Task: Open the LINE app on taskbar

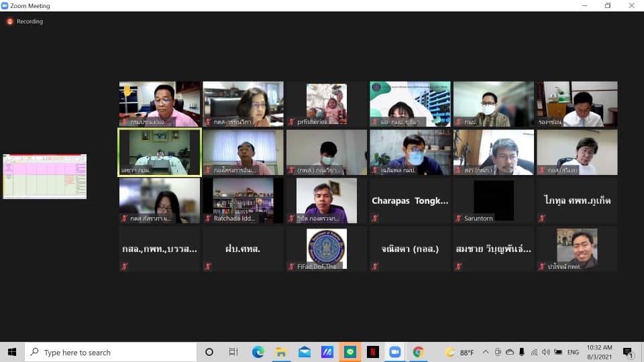Action: (x=350, y=352)
